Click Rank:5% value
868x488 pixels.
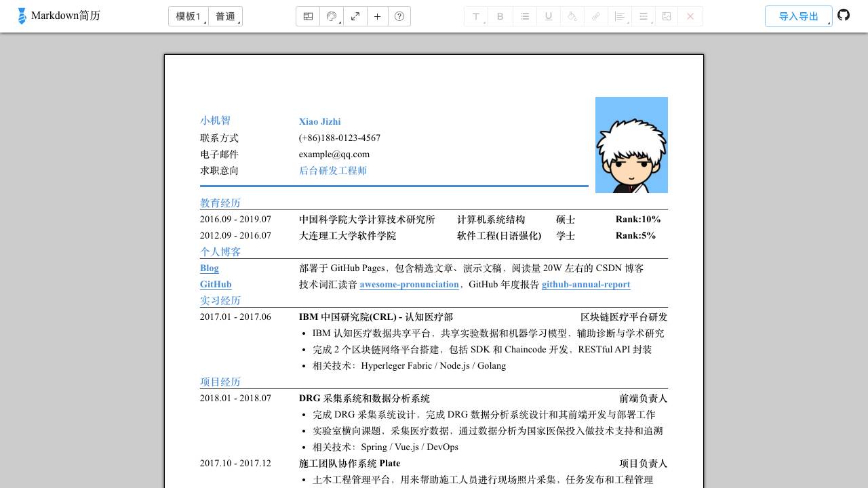click(x=635, y=236)
